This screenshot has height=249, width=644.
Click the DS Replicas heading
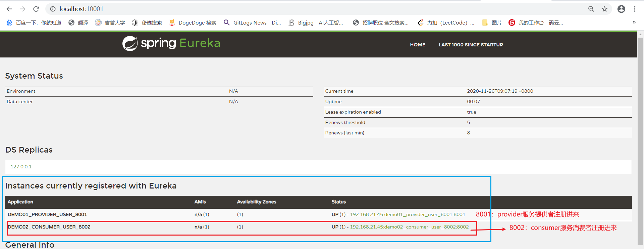(x=29, y=150)
